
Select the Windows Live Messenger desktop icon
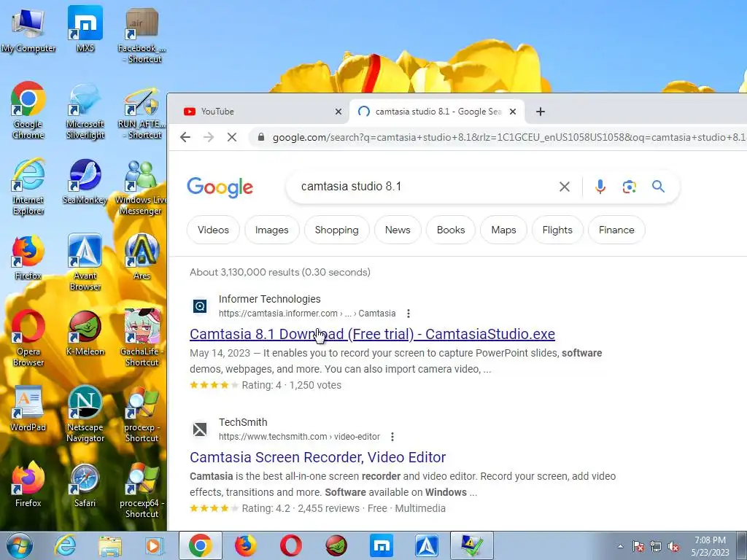click(x=141, y=187)
